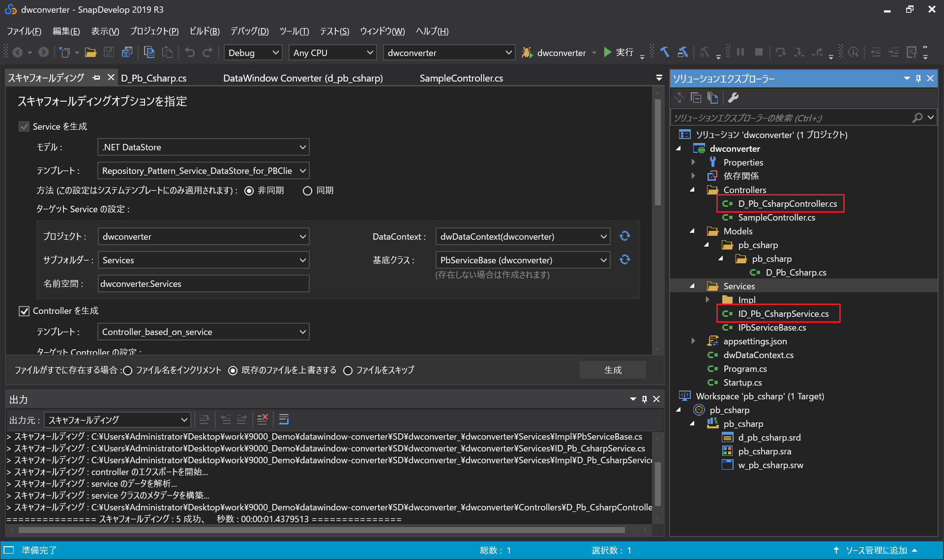Click the refresh icon next to 基底クラス
Image resolution: width=944 pixels, height=560 pixels.
click(624, 260)
